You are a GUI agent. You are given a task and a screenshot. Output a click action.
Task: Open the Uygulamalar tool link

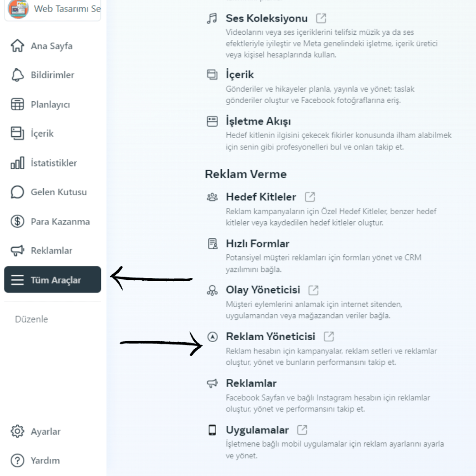[257, 430]
